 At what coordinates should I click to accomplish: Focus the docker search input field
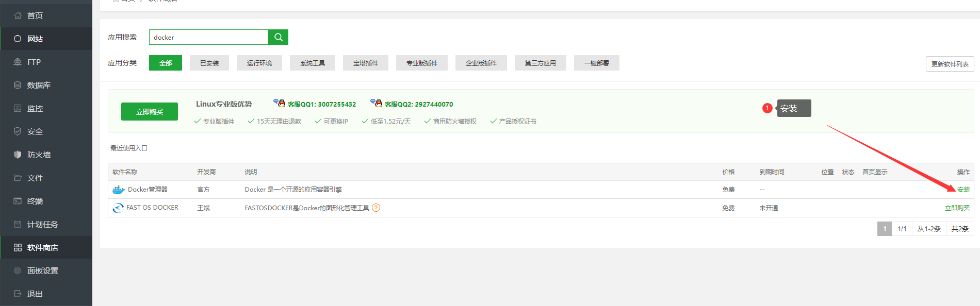(209, 37)
